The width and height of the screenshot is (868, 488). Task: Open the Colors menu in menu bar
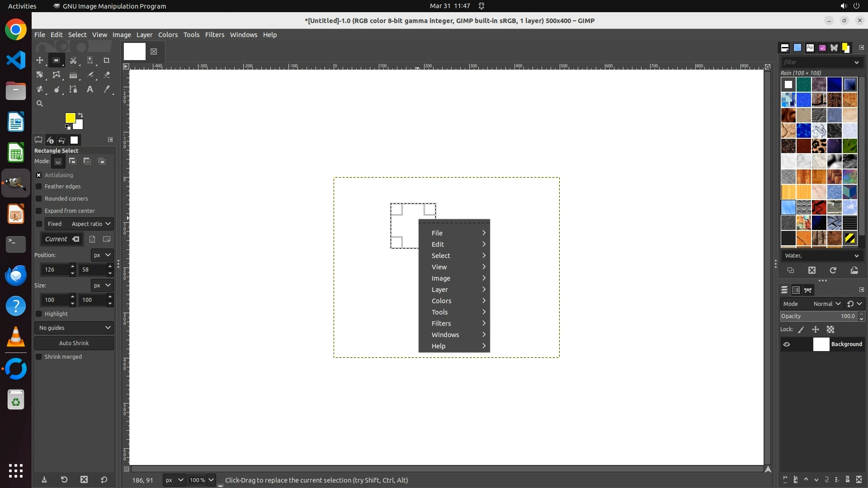(x=168, y=35)
